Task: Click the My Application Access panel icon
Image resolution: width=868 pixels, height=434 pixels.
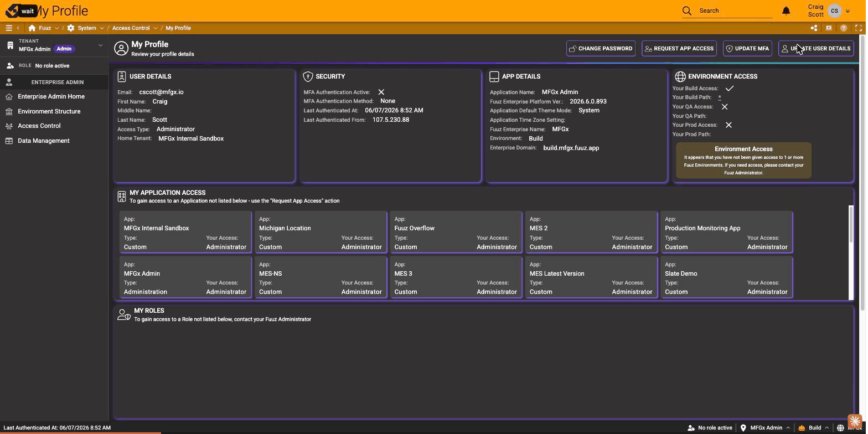Action: tap(122, 197)
